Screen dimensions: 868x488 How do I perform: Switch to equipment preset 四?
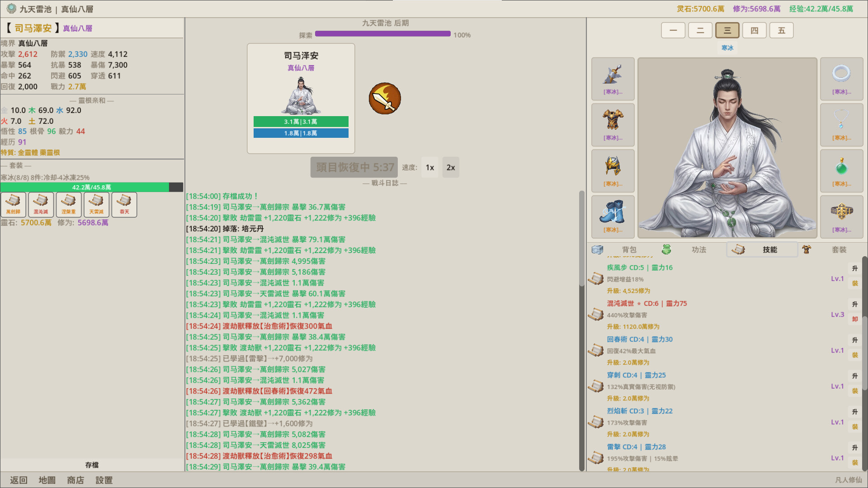coord(754,31)
